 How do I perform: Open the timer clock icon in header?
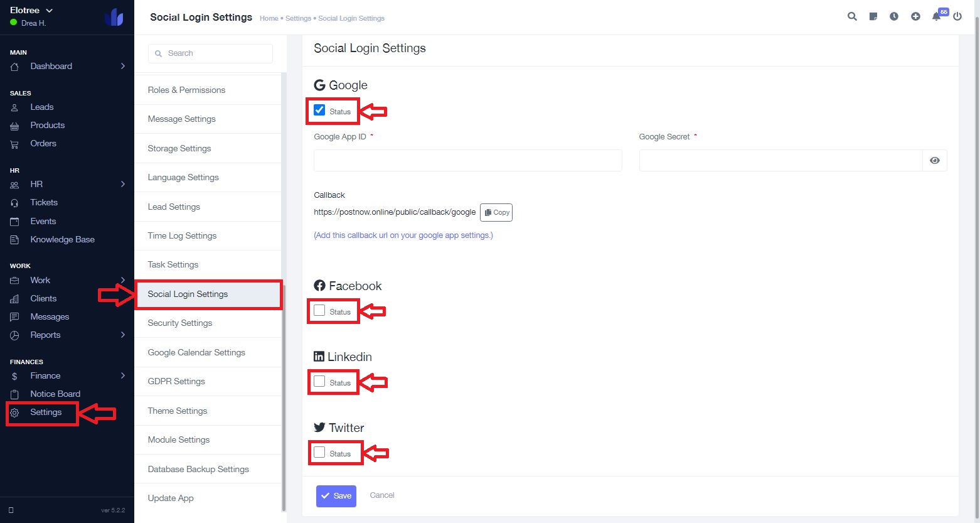pos(894,17)
